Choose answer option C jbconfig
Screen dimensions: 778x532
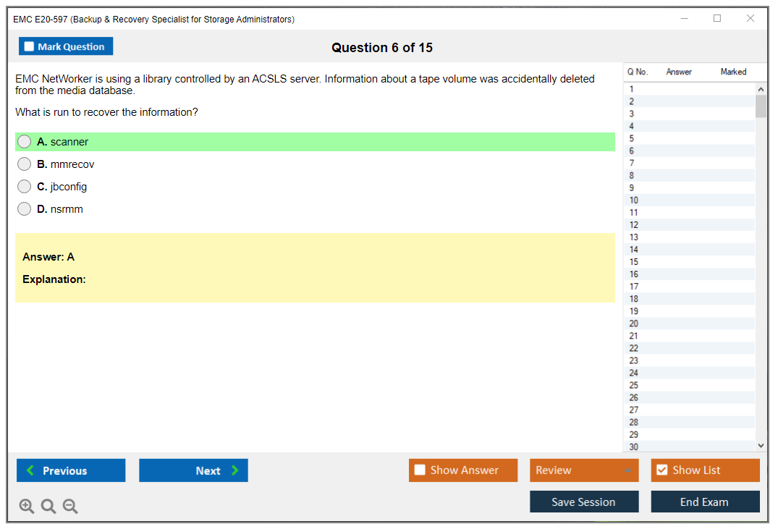click(25, 187)
